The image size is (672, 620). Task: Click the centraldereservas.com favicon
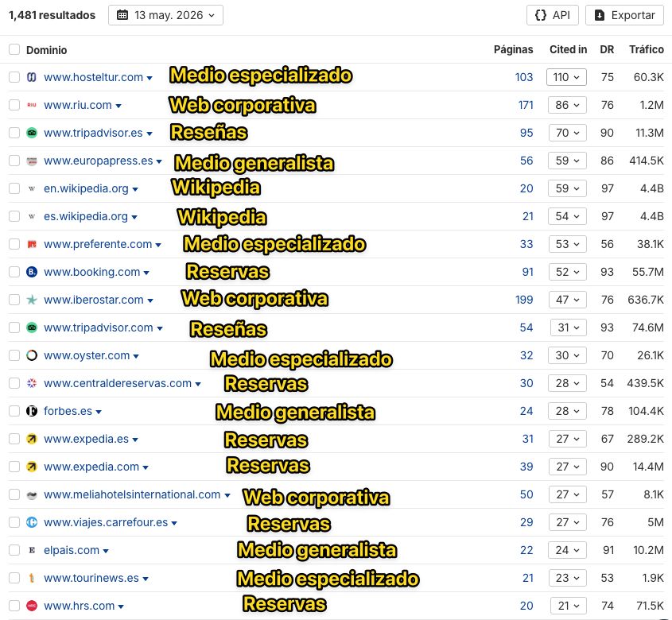pyautogui.click(x=32, y=383)
